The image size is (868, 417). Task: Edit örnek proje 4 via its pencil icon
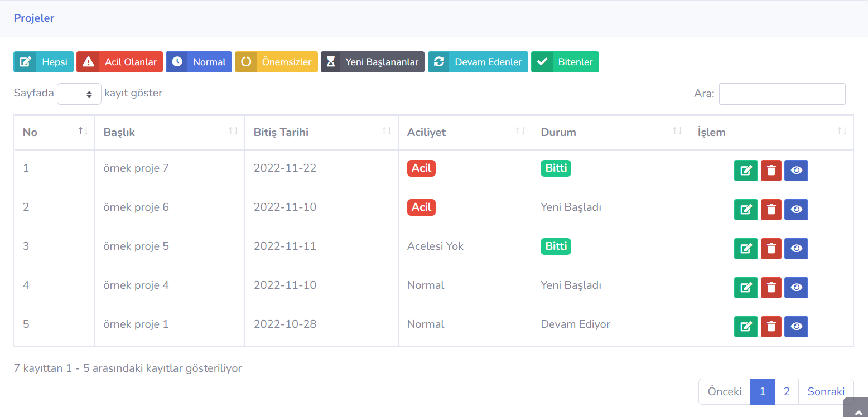[x=746, y=288]
